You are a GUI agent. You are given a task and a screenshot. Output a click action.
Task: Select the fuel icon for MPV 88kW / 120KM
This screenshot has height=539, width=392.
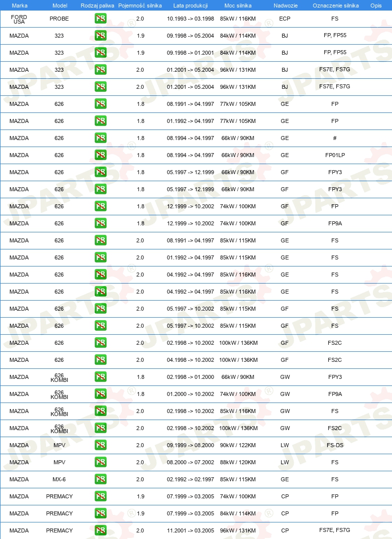click(x=101, y=462)
